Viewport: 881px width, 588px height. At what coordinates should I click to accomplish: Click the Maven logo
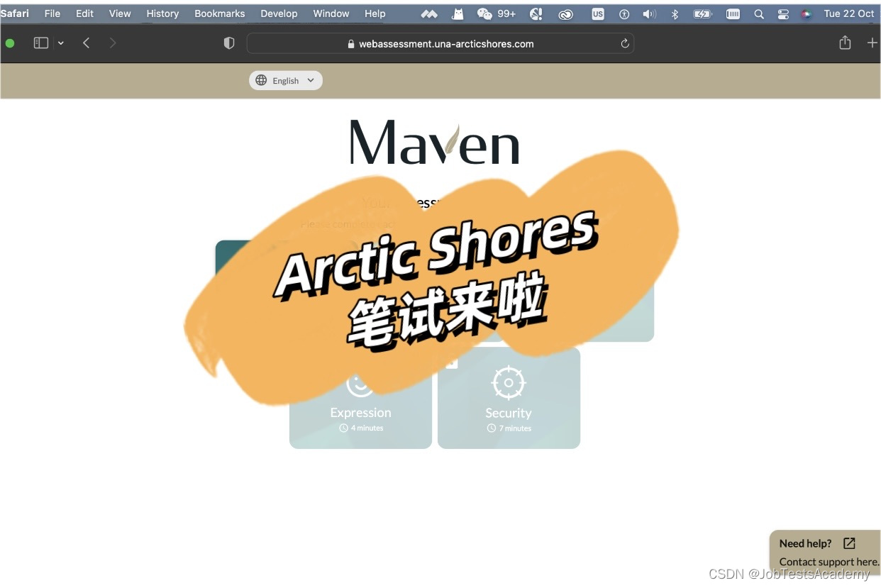434,142
